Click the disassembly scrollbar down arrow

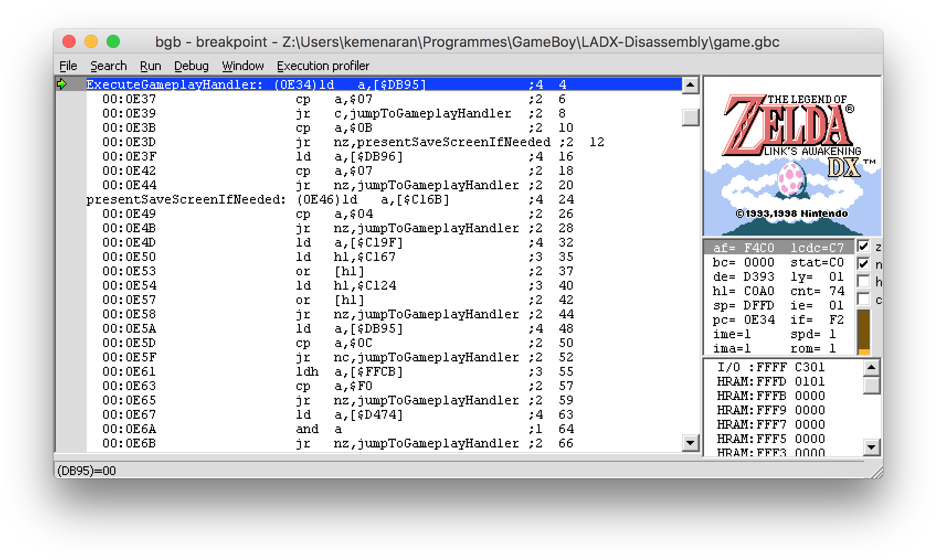click(x=690, y=442)
